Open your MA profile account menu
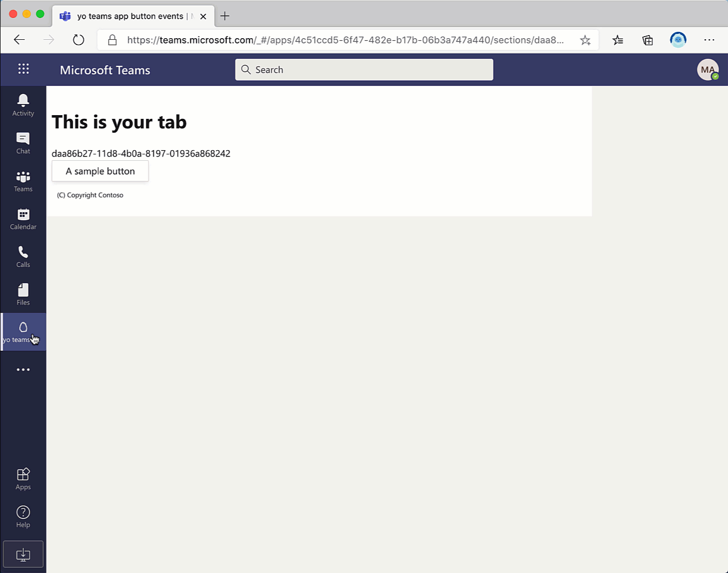The height and width of the screenshot is (573, 728). pyautogui.click(x=708, y=70)
